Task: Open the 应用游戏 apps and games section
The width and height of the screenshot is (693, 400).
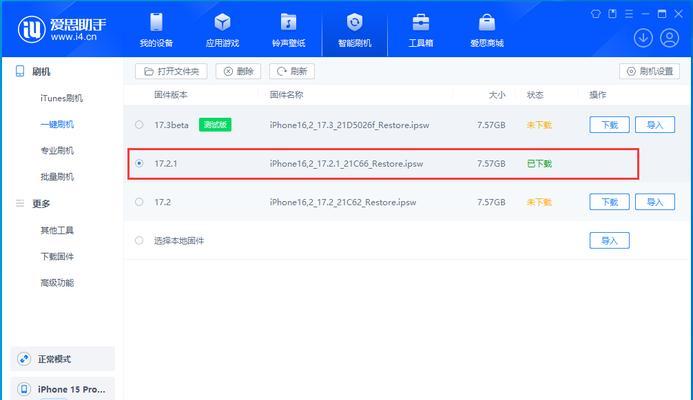Action: click(222, 30)
